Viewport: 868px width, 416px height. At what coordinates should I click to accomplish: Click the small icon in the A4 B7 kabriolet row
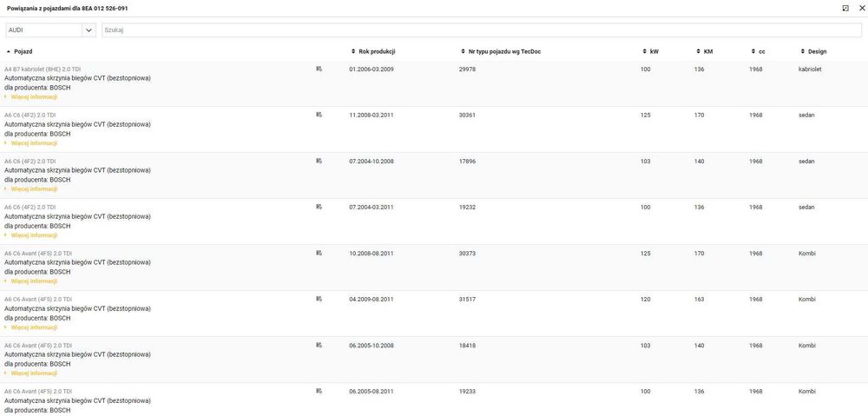pos(319,69)
